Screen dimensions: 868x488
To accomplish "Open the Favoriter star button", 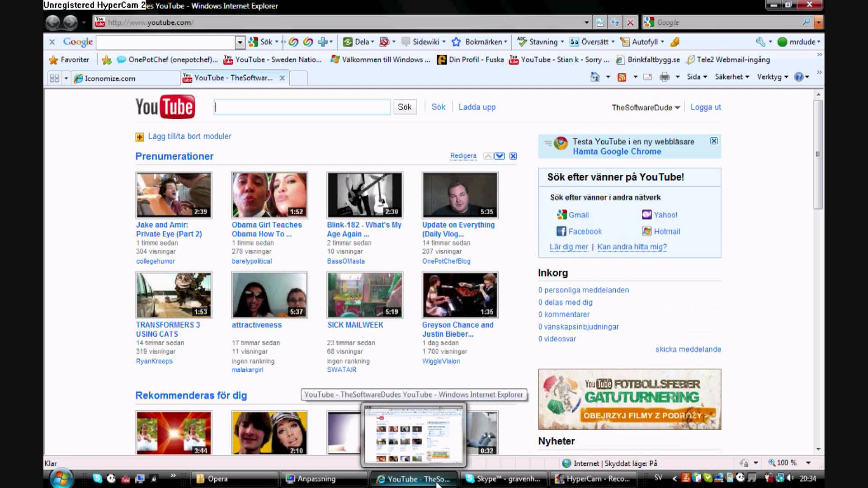I will pyautogui.click(x=69, y=60).
